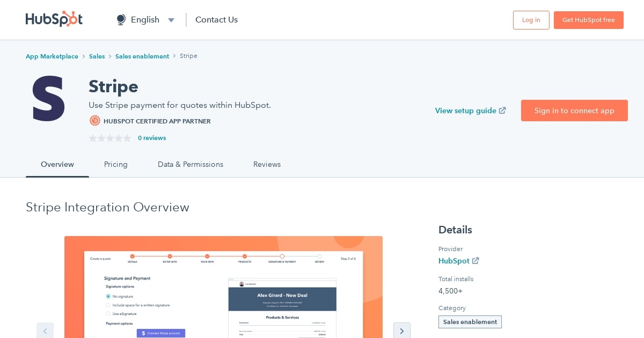Viewport: 644px width, 338px height.
Task: Navigate to Sales breadcrumb link
Action: [x=97, y=56]
